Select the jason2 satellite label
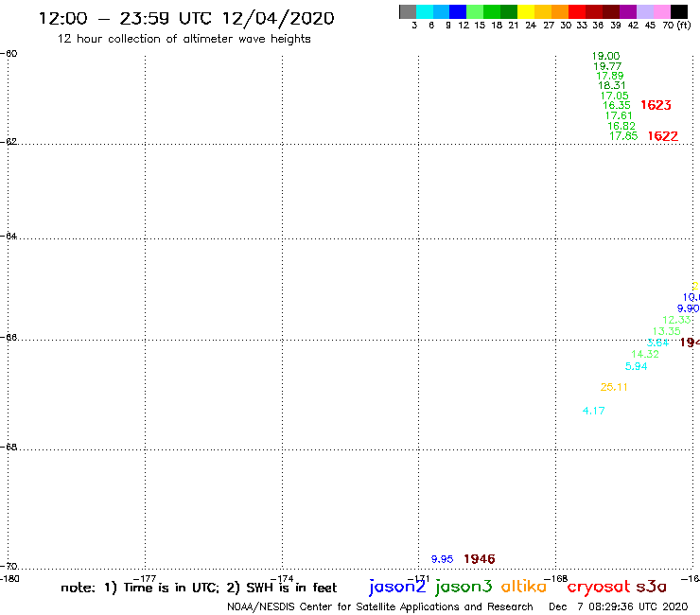Screen dimensions: 700x615 (397, 587)
